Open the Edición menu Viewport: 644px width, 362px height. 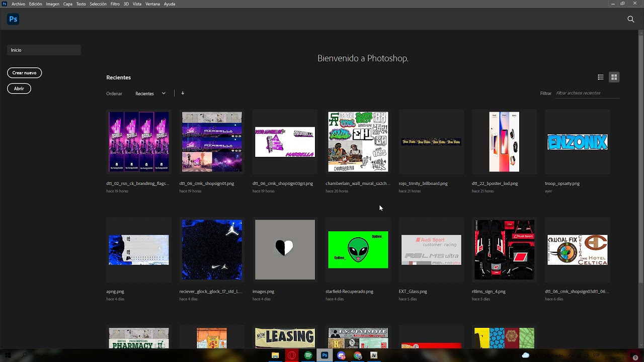click(x=36, y=4)
